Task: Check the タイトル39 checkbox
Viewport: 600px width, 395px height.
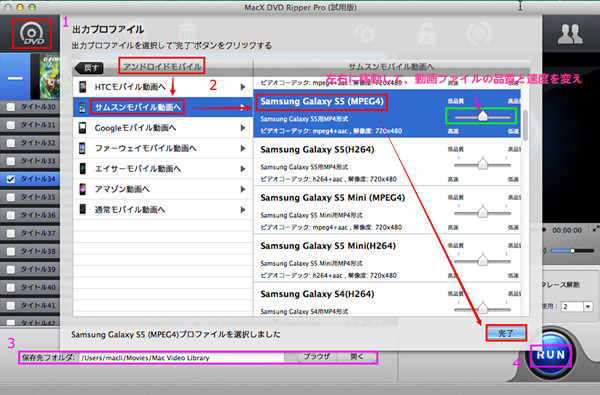Action: [11, 269]
